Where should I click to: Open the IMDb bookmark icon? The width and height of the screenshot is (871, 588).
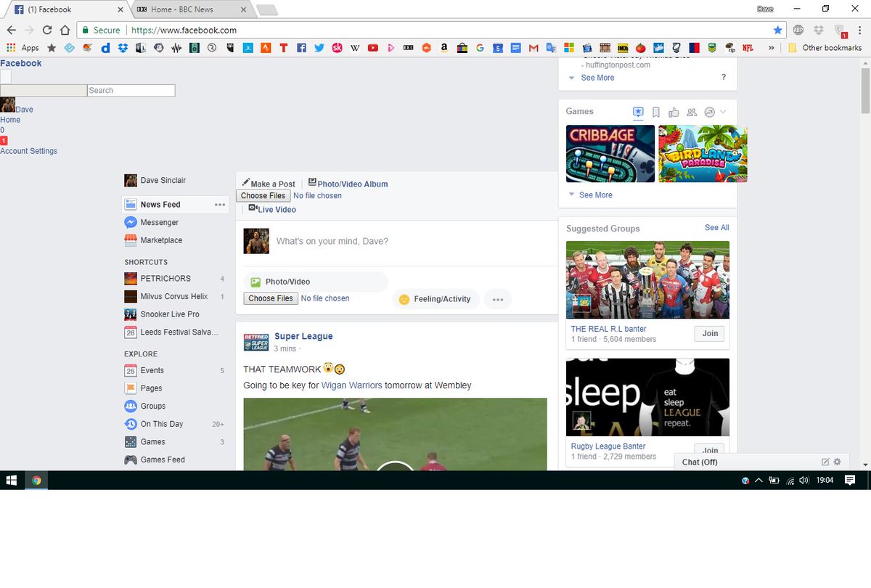point(622,48)
